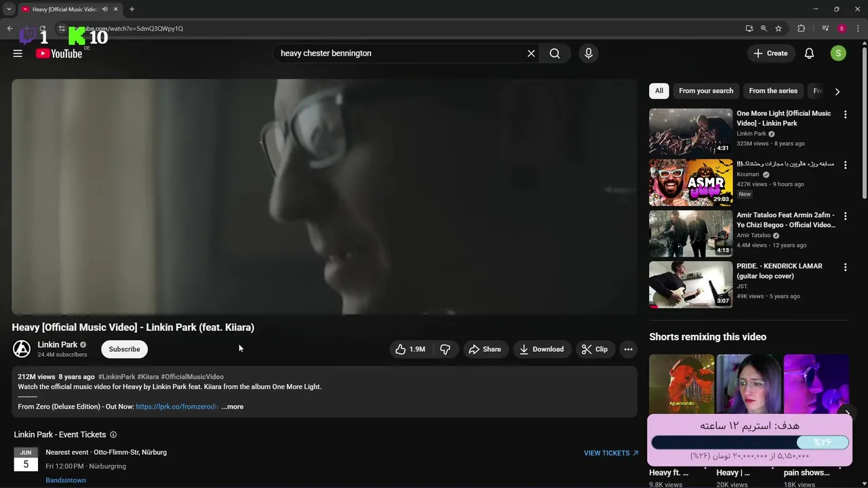The width and height of the screenshot is (868, 488).
Task: Mute the tab using its speaker icon
Action: pos(104,9)
